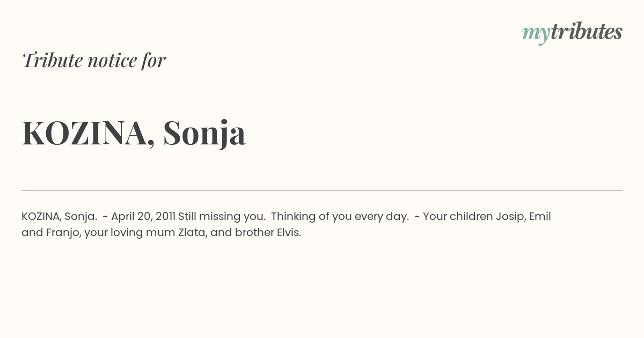Image resolution: width=644 pixels, height=338 pixels.
Task: Select the date April 20, 2011
Action: pos(143,217)
